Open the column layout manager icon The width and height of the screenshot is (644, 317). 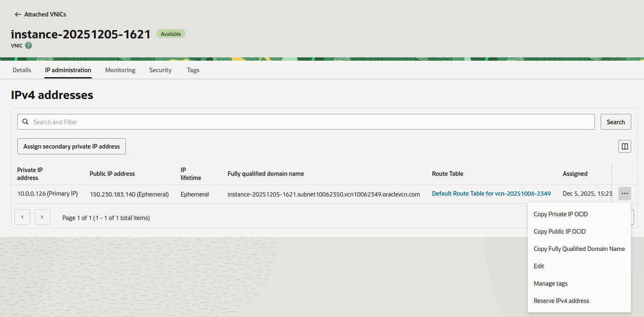(x=625, y=146)
